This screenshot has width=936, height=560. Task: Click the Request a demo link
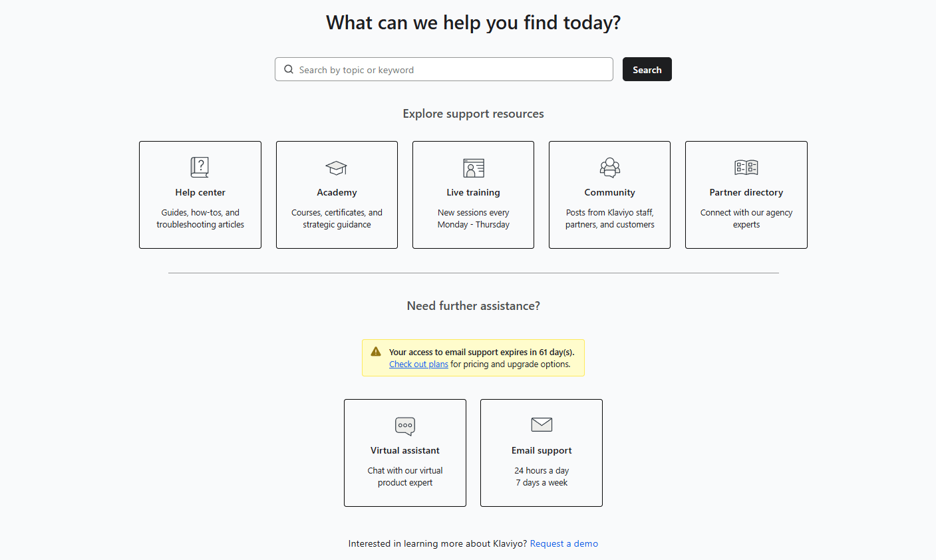(563, 543)
